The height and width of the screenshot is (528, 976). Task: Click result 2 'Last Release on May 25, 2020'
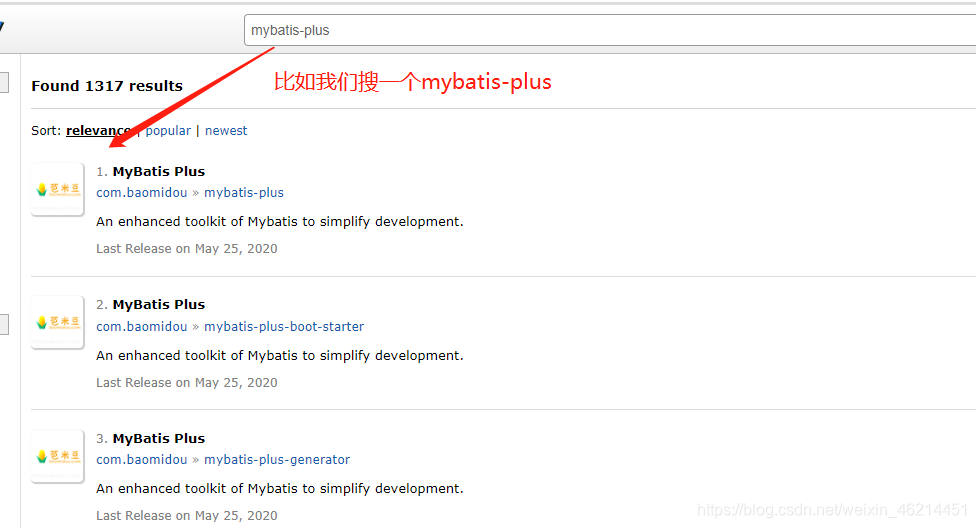pos(187,382)
